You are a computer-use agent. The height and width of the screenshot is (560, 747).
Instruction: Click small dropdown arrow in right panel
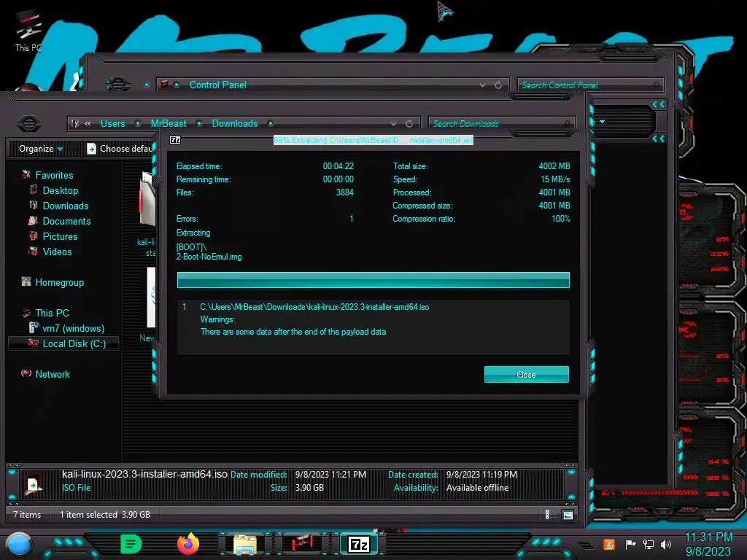coord(602,122)
